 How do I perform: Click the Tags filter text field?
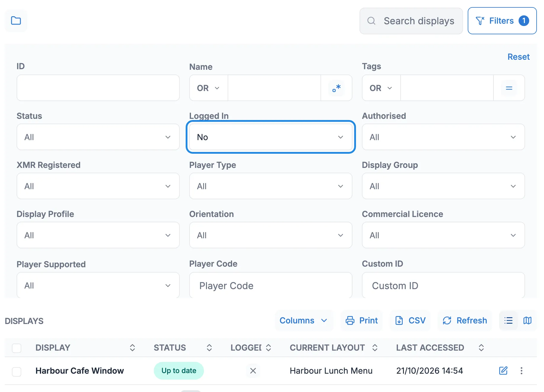[x=447, y=88]
